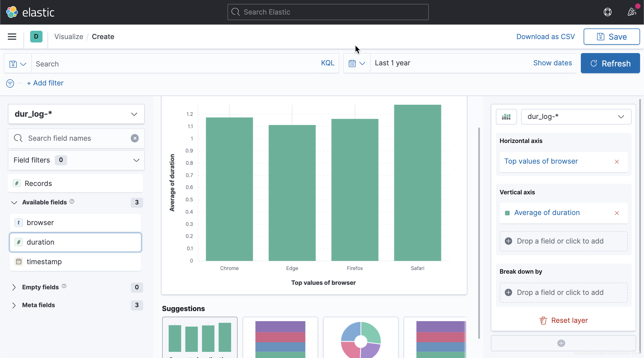Screen dimensions: 644x358
Task: Click the hamburger menu icon
Action: click(x=12, y=37)
